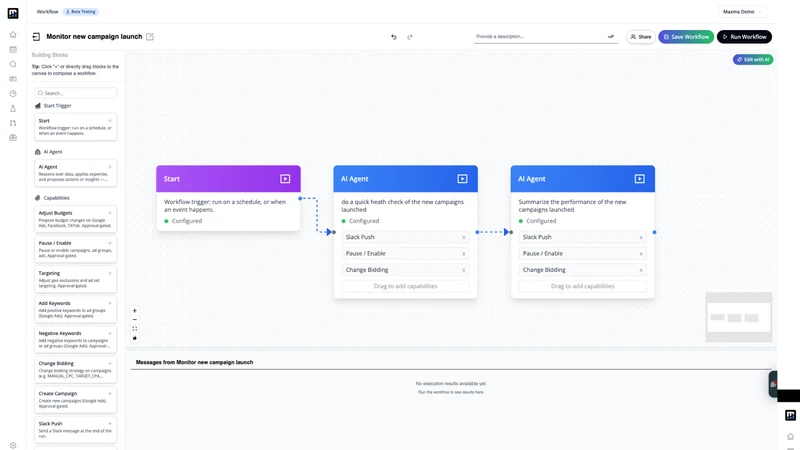800x450 pixels.
Task: Click the Share button
Action: pos(641,37)
